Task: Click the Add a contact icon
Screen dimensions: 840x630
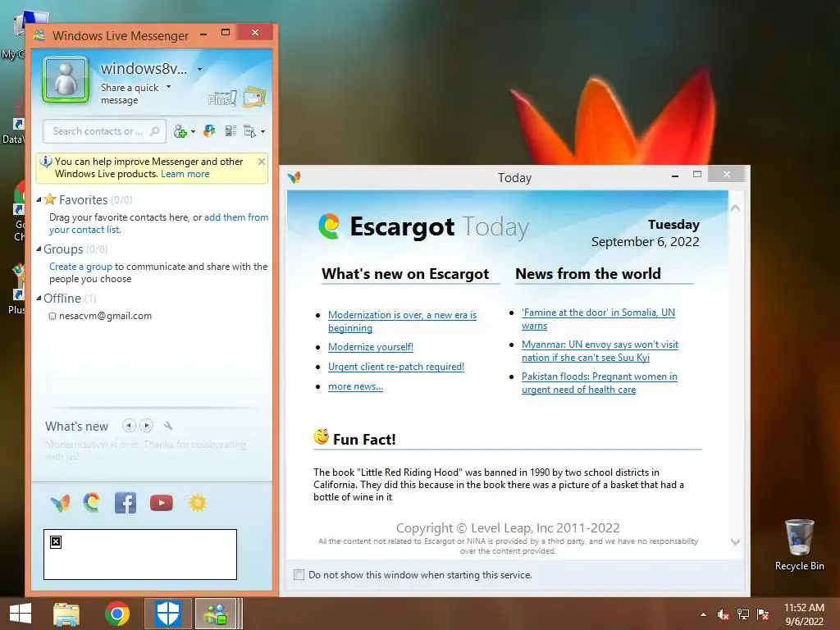Action: [x=180, y=132]
